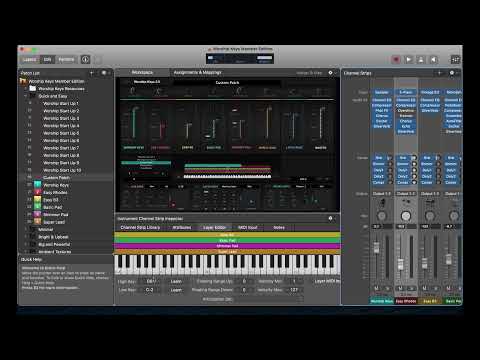Toggle the Inspector info button in toolbar
The image size is (480, 360).
click(x=85, y=60)
